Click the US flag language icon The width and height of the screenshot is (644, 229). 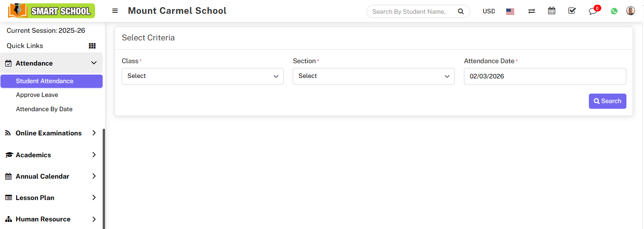coord(510,11)
